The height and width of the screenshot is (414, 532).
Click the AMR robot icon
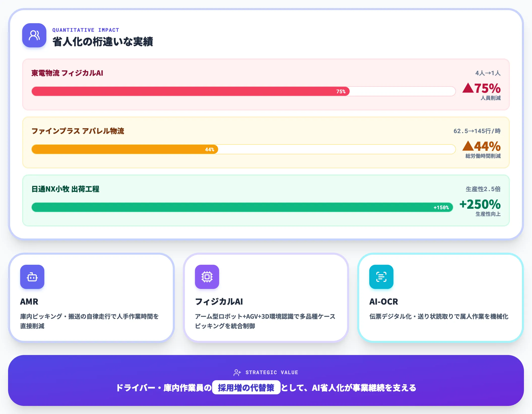point(32,277)
